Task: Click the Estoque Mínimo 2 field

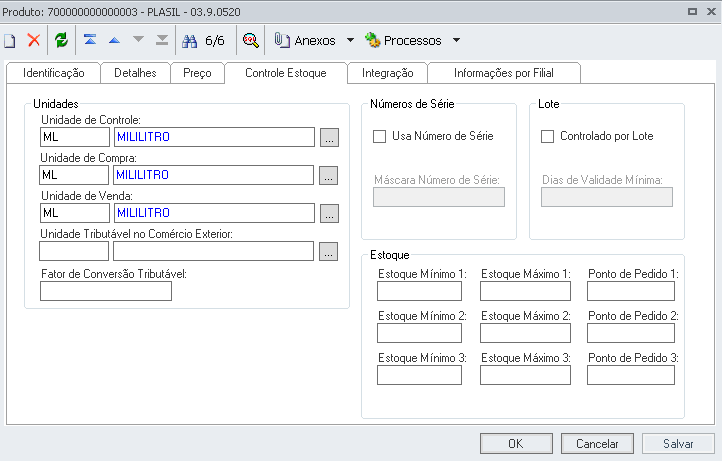Action: point(419,333)
